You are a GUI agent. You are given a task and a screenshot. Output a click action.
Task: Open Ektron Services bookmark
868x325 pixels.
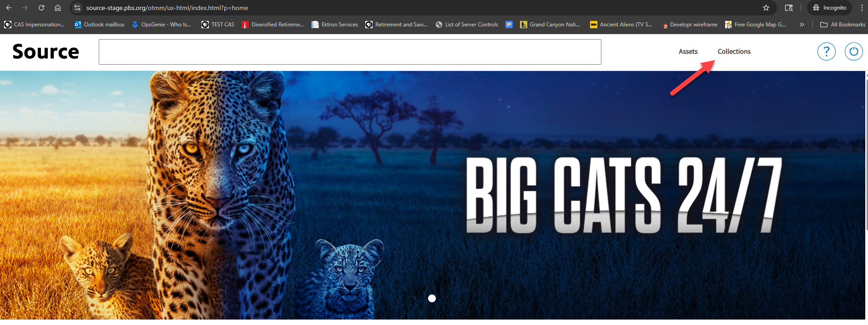tap(335, 25)
